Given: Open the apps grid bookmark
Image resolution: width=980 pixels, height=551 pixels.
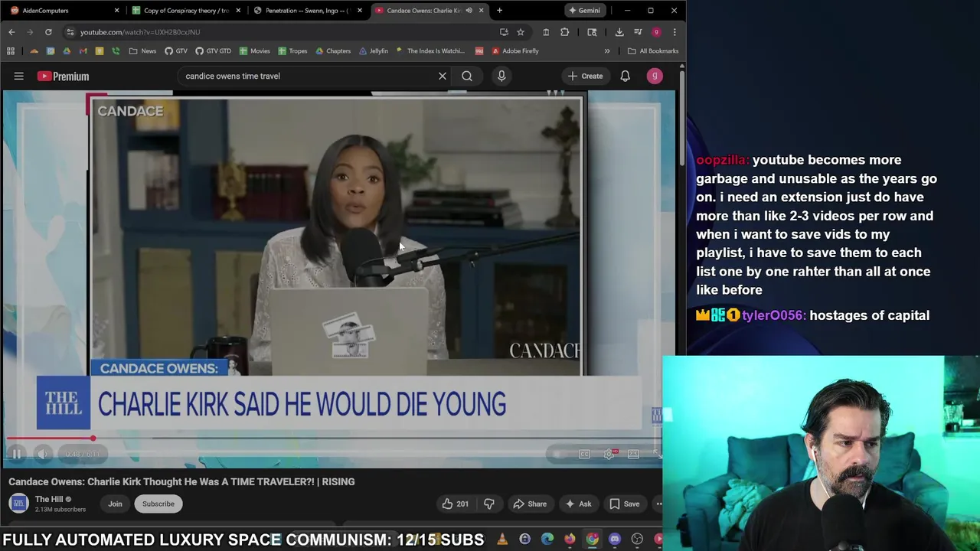Looking at the screenshot, I should coord(11,51).
